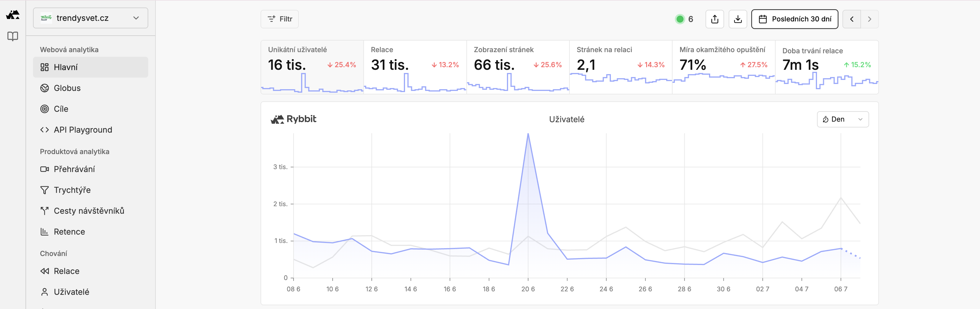The width and height of the screenshot is (980, 309).
Task: Open the Posledních 30 dní date picker
Action: click(794, 19)
